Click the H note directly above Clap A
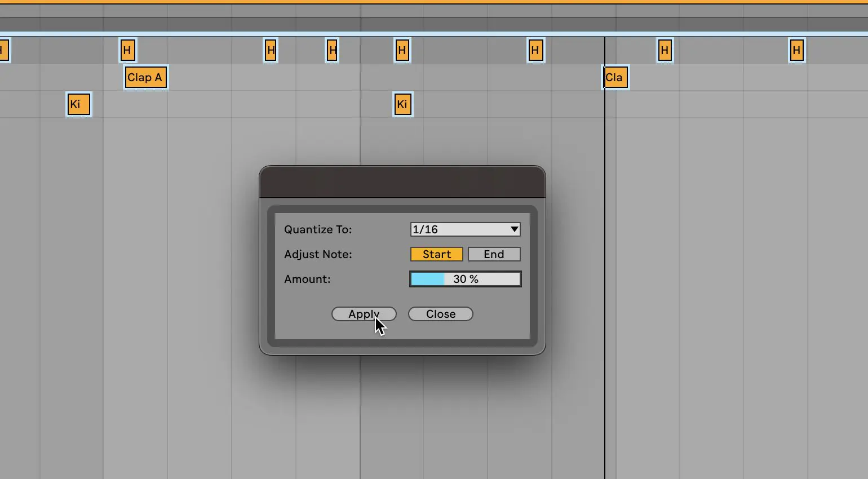Screen dimensions: 868x479 point(127,51)
